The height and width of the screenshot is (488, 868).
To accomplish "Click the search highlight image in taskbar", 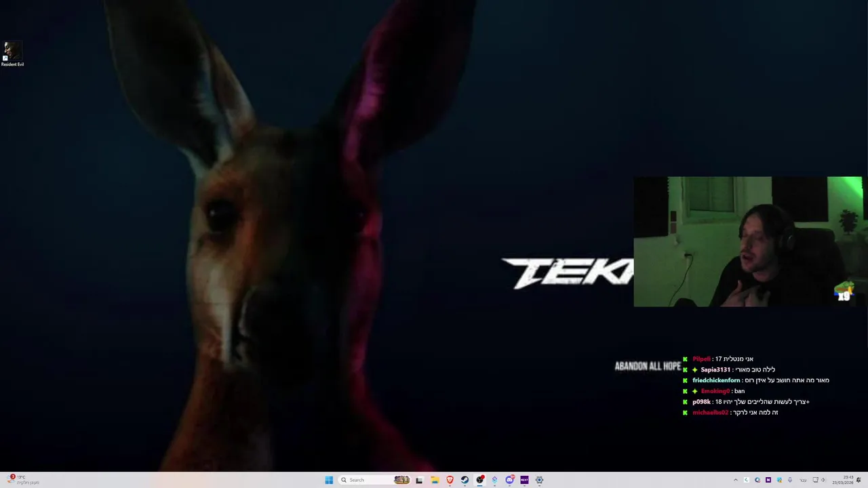I will [x=401, y=480].
